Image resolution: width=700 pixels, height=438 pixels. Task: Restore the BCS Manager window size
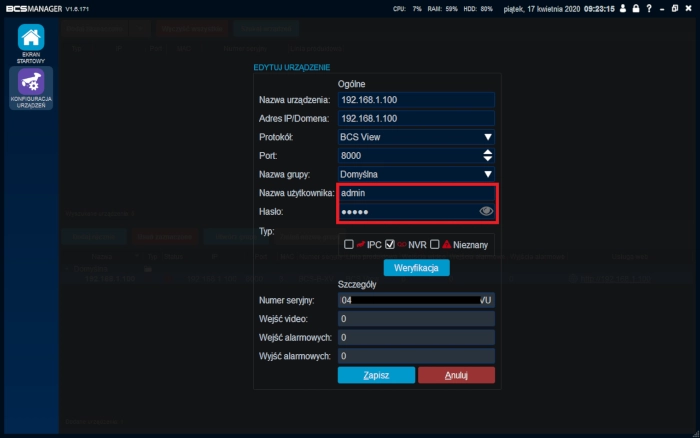click(675, 8)
